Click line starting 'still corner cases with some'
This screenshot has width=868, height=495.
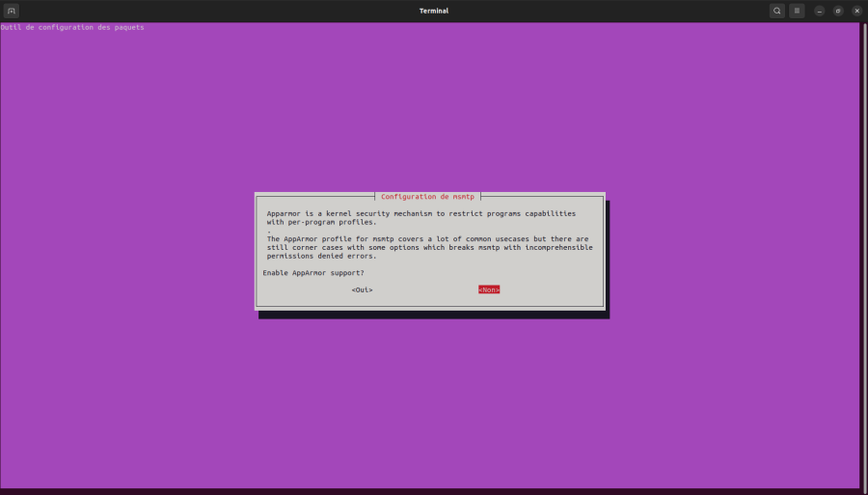tap(429, 247)
